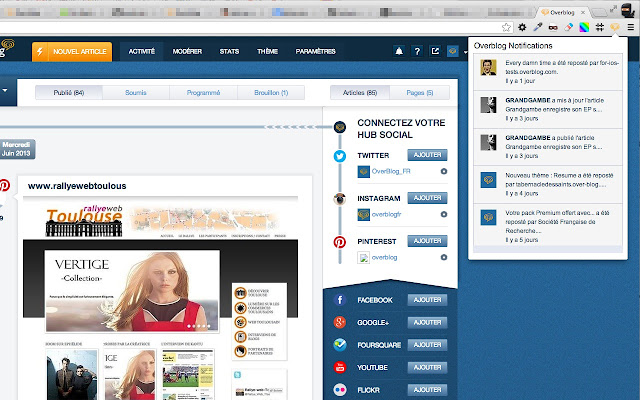This screenshot has height=400, width=640.
Task: Select the Brouillon (1) tab
Action: (271, 93)
